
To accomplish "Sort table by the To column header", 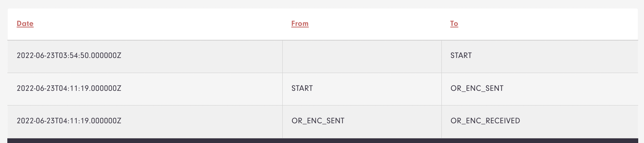I will pyautogui.click(x=454, y=24).
